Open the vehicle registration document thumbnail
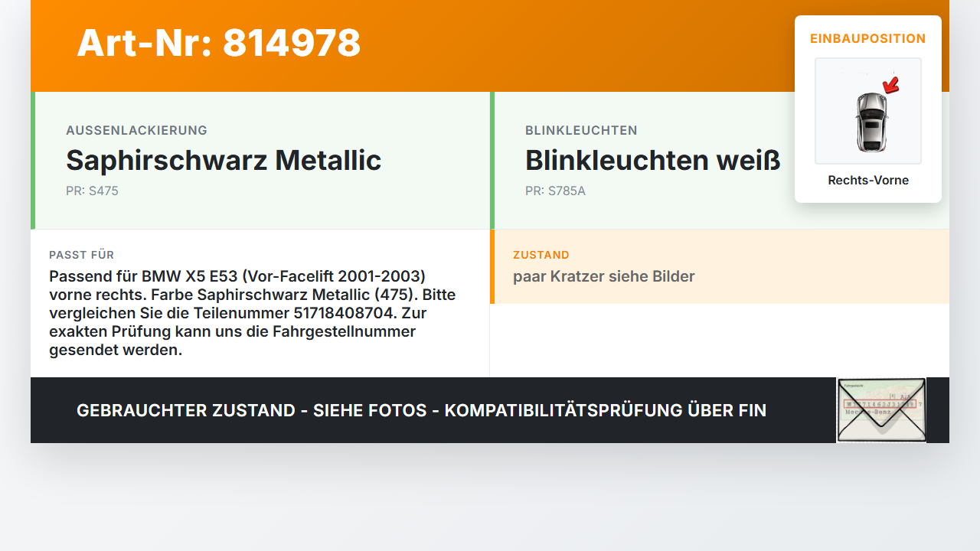The width and height of the screenshot is (980, 551). pos(881,410)
